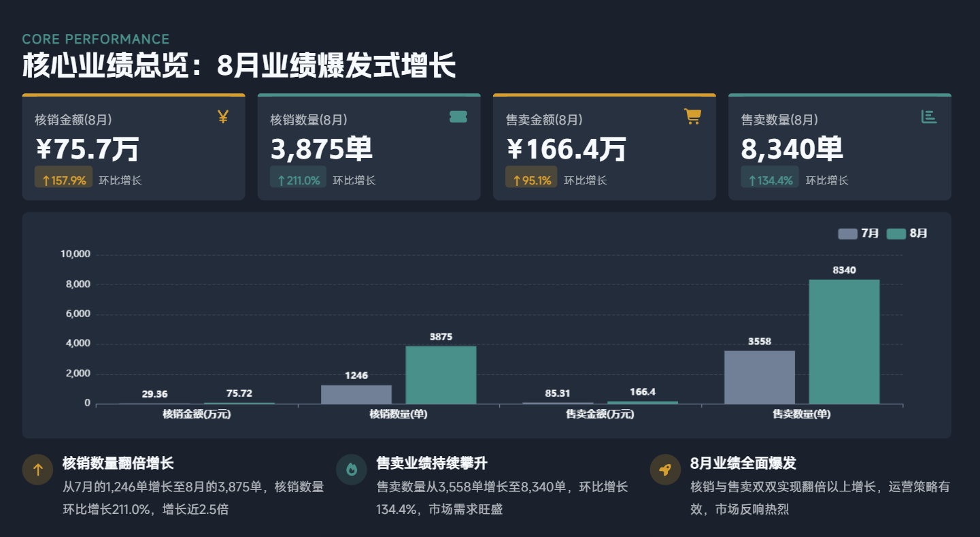
Task: Toggle the 7月 series in chart legend
Action: pos(858,233)
